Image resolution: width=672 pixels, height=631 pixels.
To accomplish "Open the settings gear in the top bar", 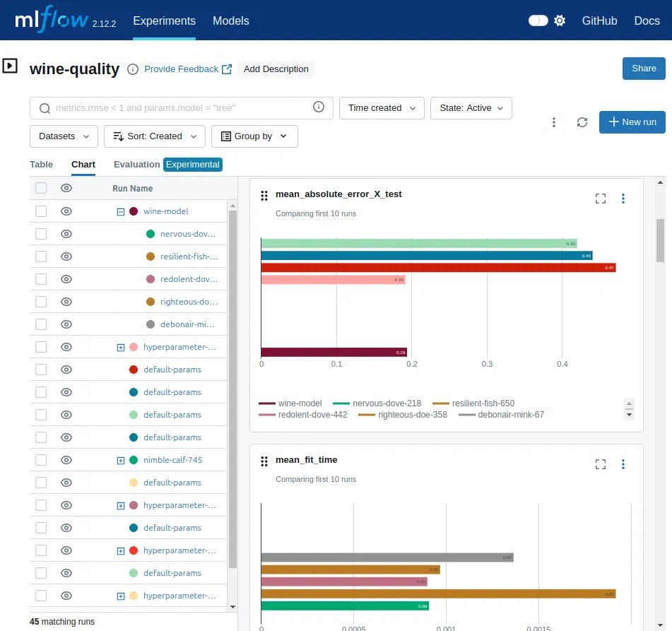I will point(560,20).
